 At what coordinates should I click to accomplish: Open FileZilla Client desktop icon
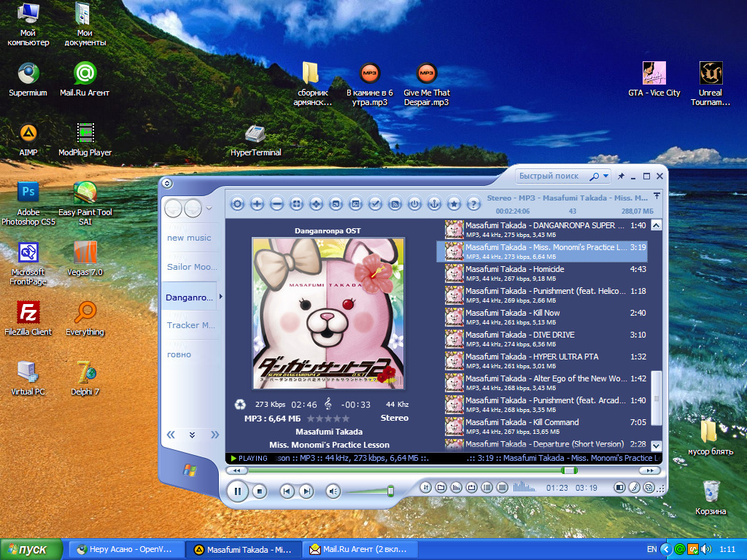28,319
